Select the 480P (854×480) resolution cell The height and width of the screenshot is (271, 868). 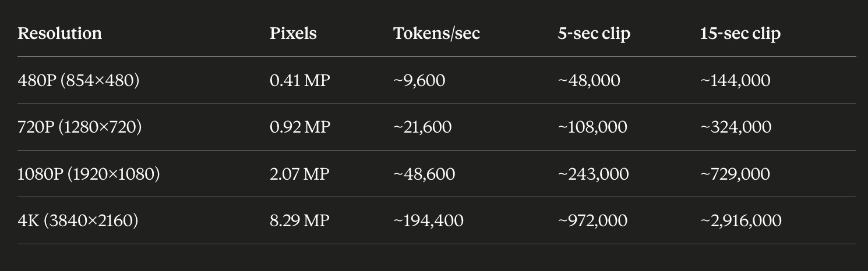click(79, 80)
